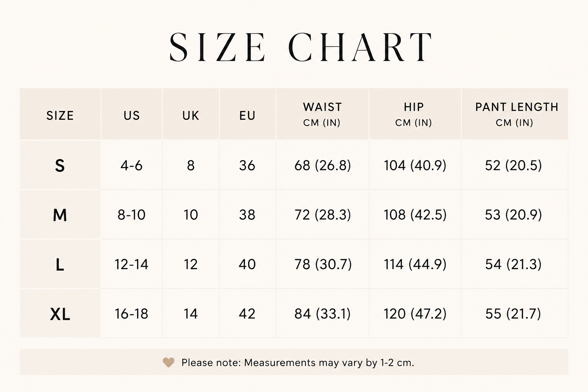Select hip value 108 (42.5)

tap(415, 215)
